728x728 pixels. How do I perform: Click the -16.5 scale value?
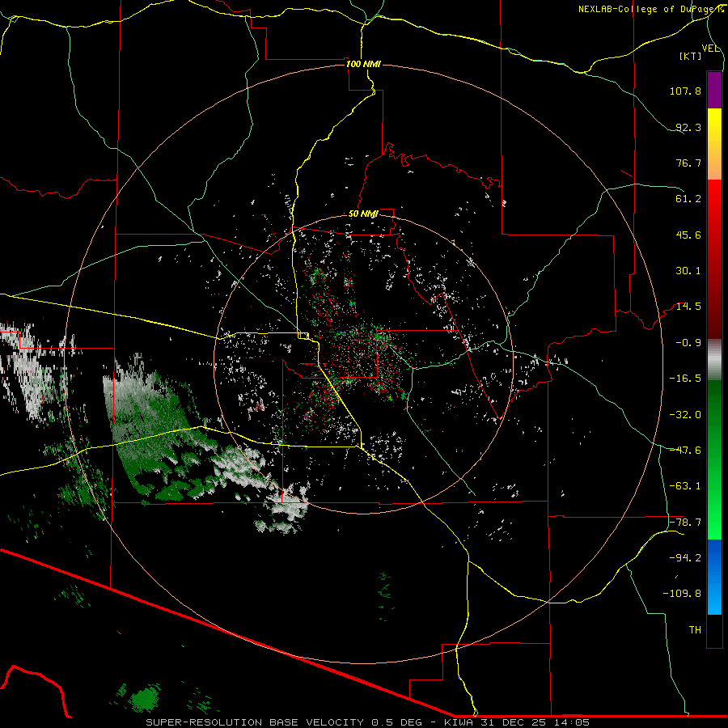click(x=685, y=379)
